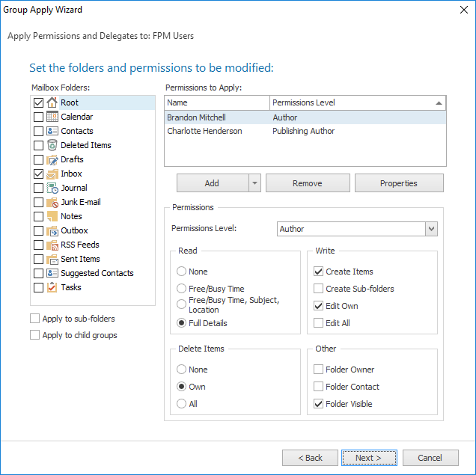Image resolution: width=476 pixels, height=475 pixels.
Task: Open Properties for selected user
Action: [x=399, y=183]
